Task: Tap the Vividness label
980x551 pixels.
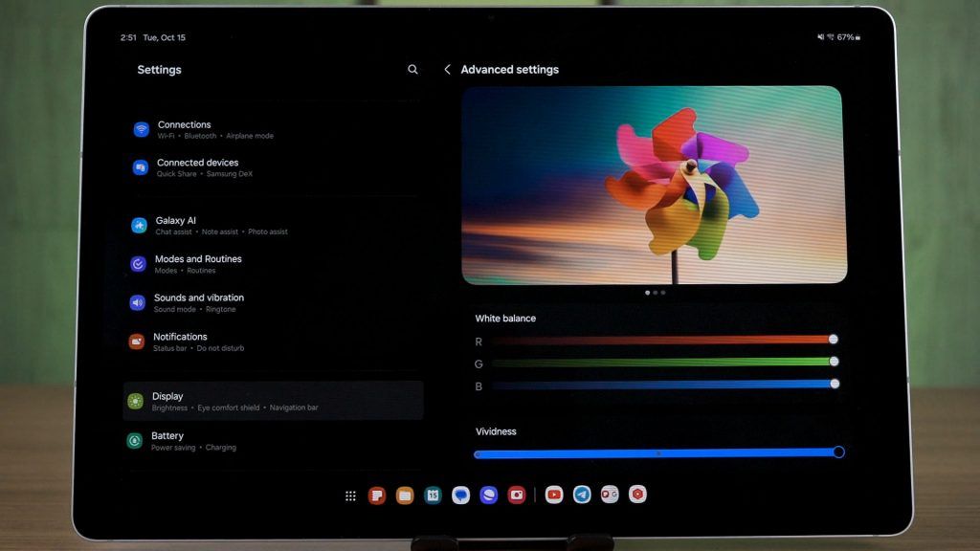Action: click(x=496, y=431)
